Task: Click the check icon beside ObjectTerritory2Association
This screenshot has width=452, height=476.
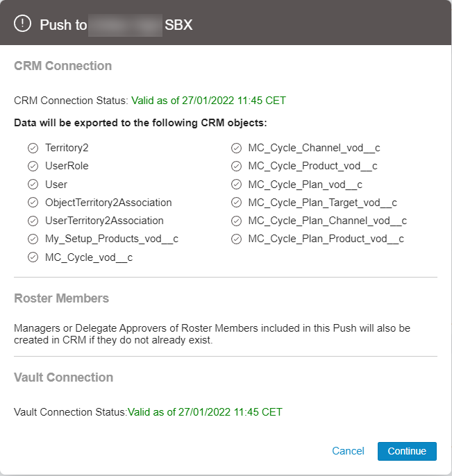Action: pos(33,203)
